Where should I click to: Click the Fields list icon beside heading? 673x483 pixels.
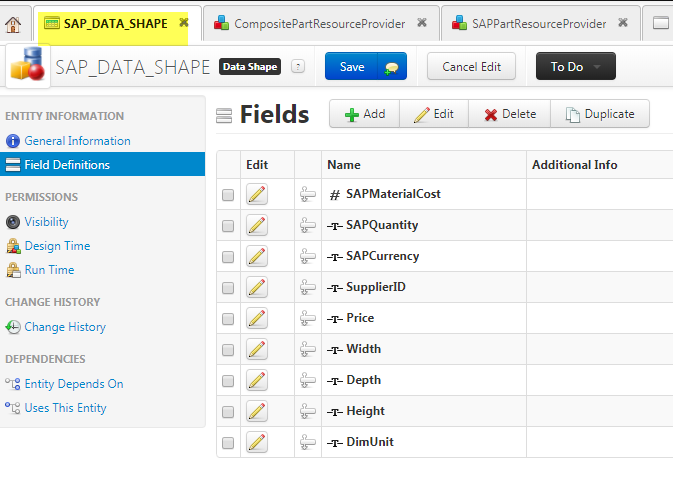coord(224,115)
